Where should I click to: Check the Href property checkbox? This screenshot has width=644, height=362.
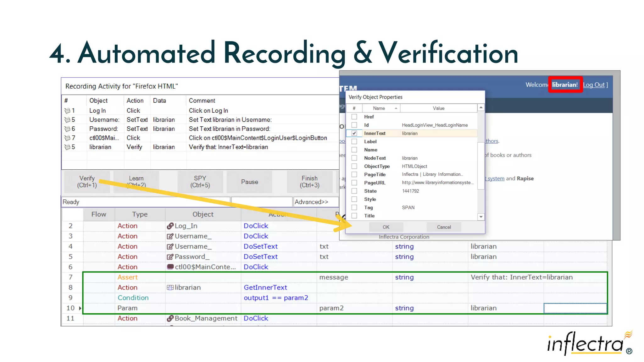[354, 117]
